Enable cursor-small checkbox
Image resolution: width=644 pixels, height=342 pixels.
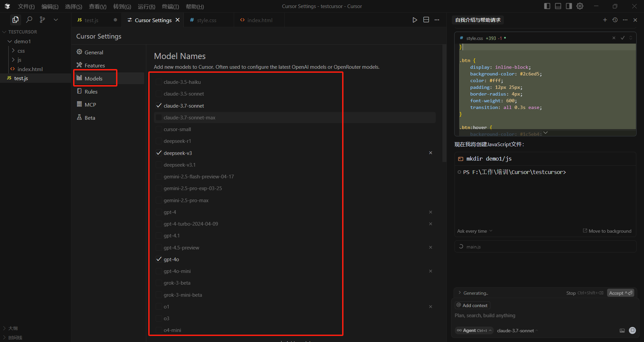click(x=159, y=129)
